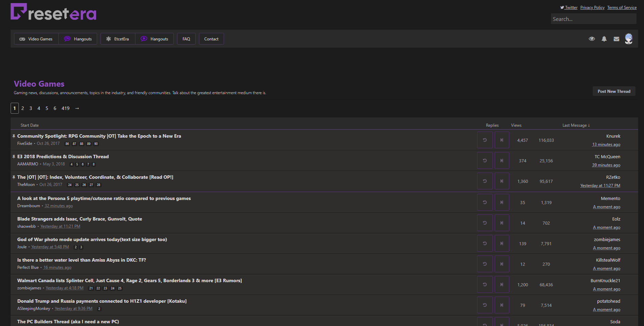This screenshot has width=644, height=326.
Task: Open Blade Strangers adds Isaac thread
Action: [80, 219]
